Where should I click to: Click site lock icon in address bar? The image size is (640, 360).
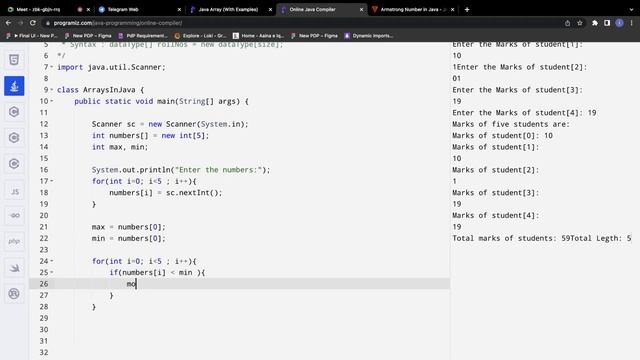tap(48, 23)
